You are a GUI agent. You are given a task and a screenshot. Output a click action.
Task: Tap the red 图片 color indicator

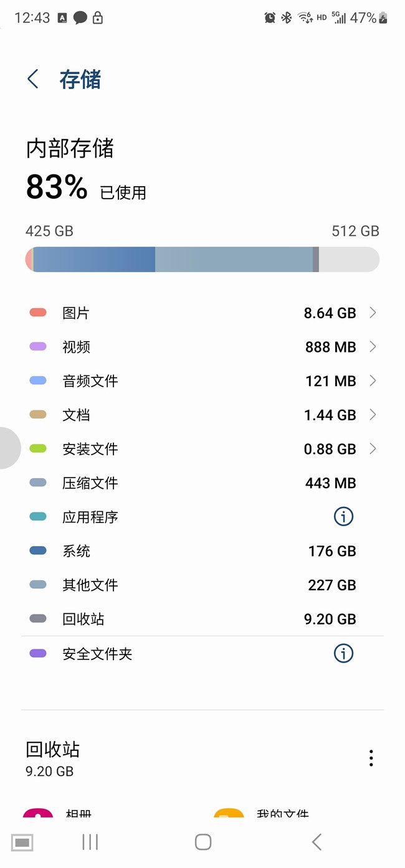pos(38,313)
